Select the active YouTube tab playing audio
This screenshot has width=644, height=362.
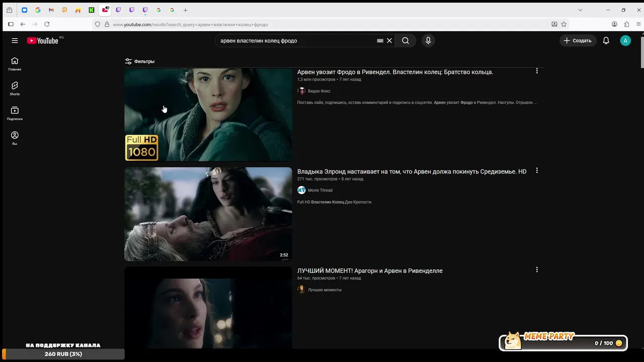point(105,10)
